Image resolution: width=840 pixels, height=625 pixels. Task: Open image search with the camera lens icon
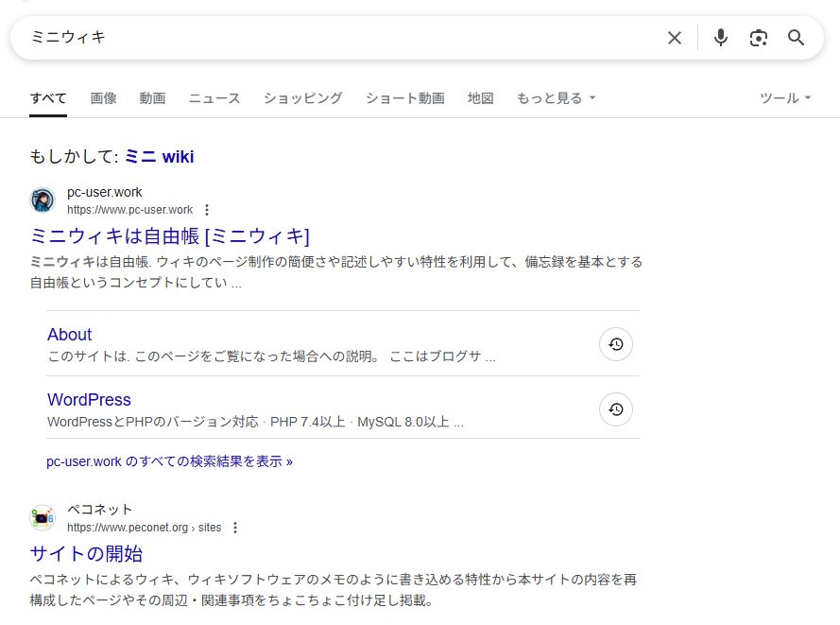point(758,38)
